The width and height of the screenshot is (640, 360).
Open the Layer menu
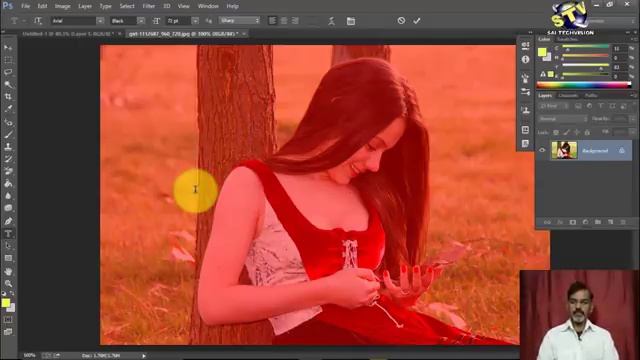click(x=85, y=6)
